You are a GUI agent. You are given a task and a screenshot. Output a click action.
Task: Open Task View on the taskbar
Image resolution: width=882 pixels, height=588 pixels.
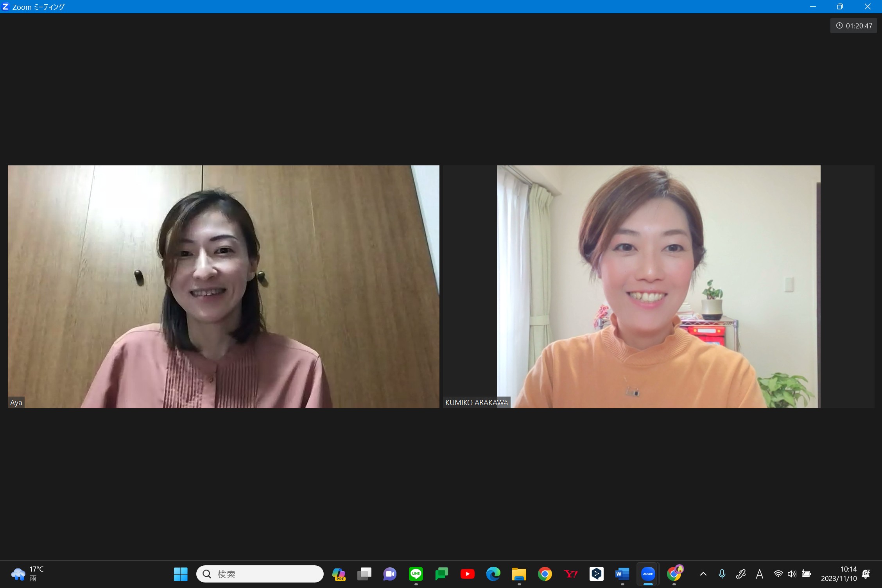(364, 574)
